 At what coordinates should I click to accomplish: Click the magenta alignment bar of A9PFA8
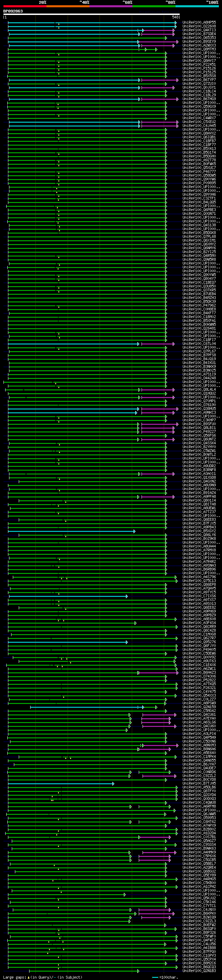pos(158,496)
